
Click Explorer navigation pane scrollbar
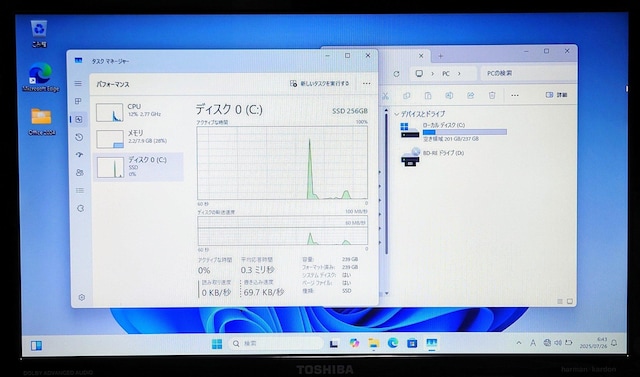[386, 184]
